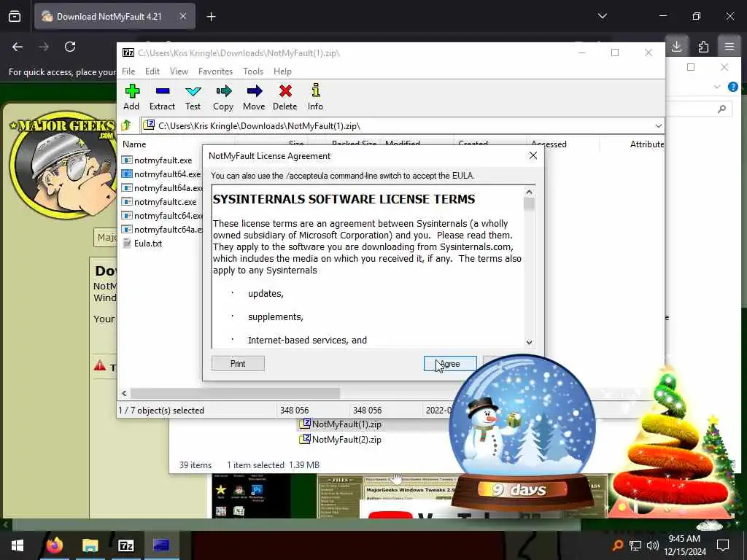Reload the browser page
Image resolution: width=747 pixels, height=560 pixels.
point(70,47)
